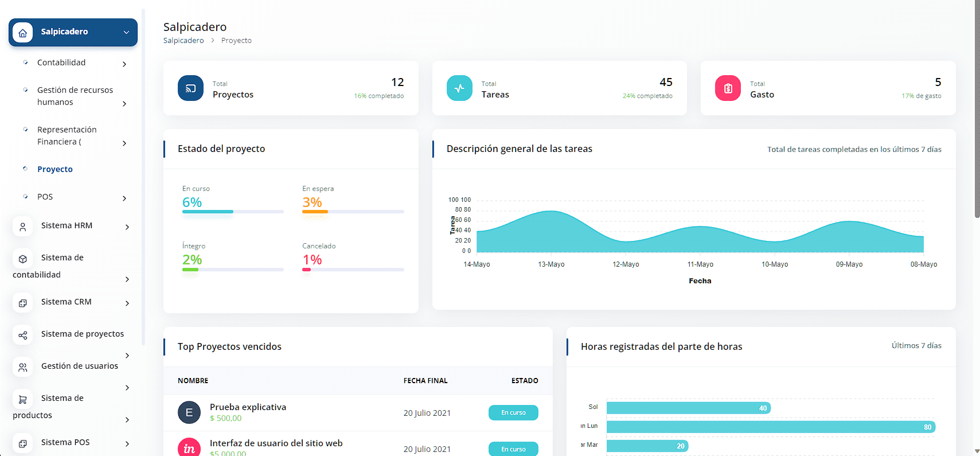Collapse the Salpicadero dropdown menu
Viewport: 980px width, 456px height.
pyautogui.click(x=126, y=32)
